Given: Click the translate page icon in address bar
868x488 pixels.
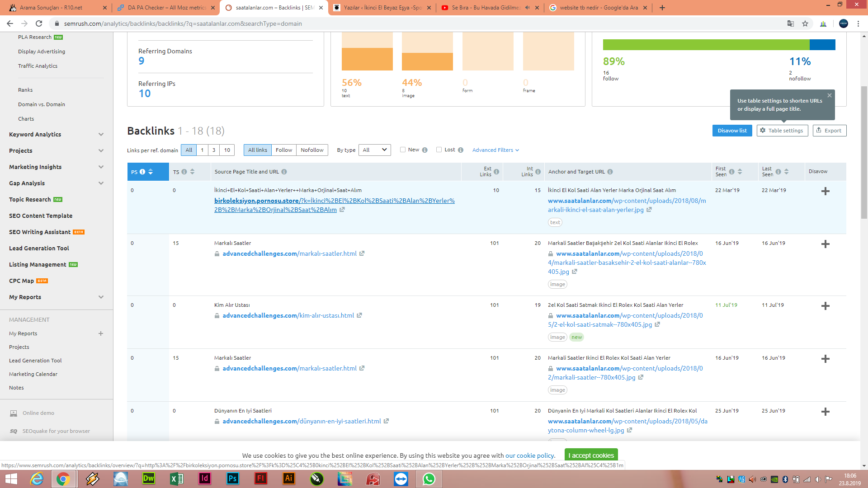Looking at the screenshot, I should coord(791,23).
